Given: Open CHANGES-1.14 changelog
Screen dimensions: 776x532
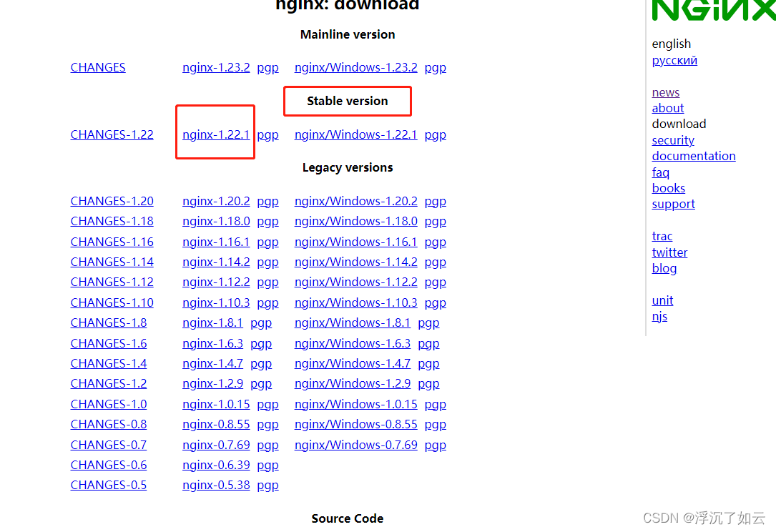Looking at the screenshot, I should (x=112, y=262).
